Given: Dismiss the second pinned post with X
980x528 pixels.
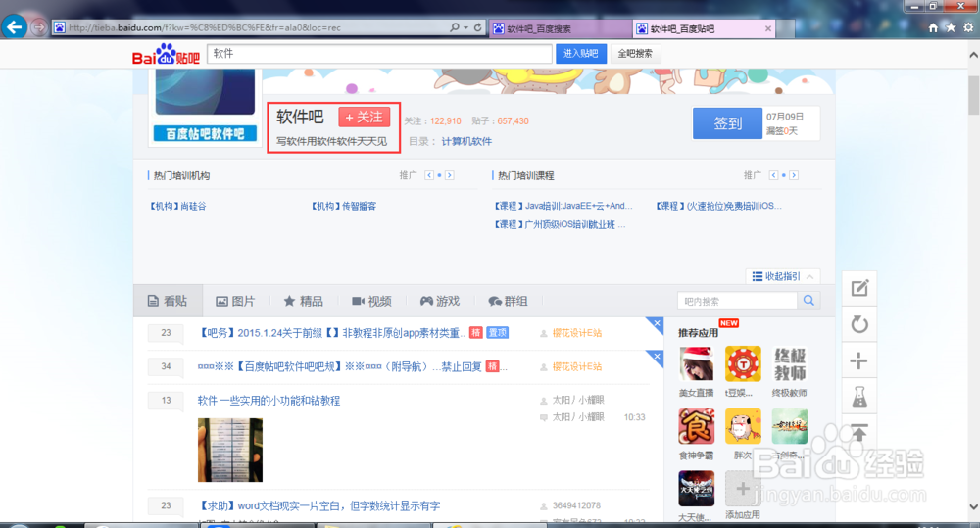Looking at the screenshot, I should pyautogui.click(x=657, y=357).
